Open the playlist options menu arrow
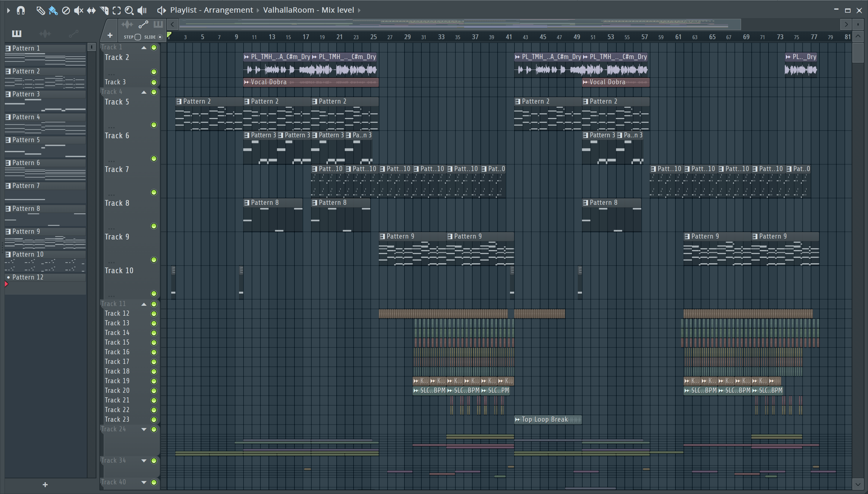The height and width of the screenshot is (494, 868). (x=8, y=10)
